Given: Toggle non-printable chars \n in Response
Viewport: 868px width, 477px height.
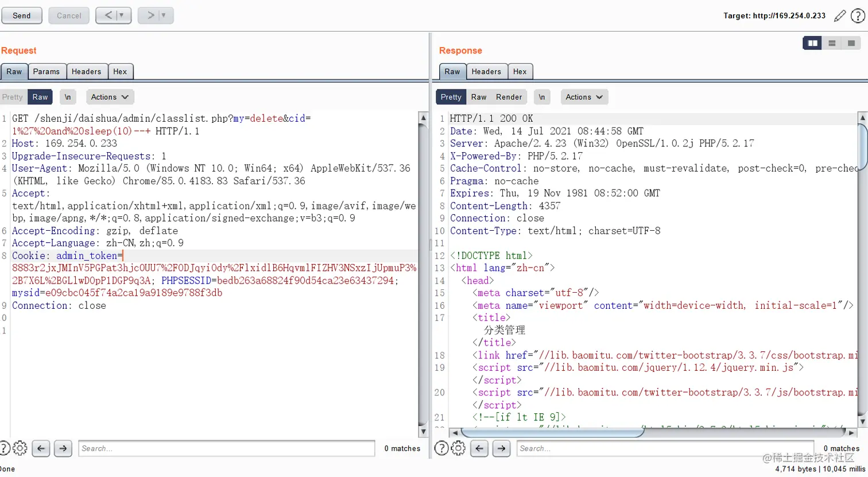Looking at the screenshot, I should click(x=542, y=97).
